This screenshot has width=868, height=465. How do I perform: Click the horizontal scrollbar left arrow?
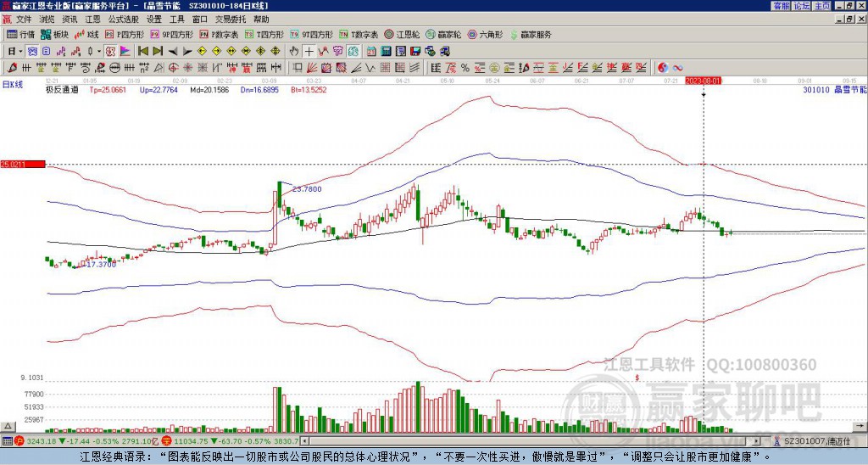tap(304, 441)
